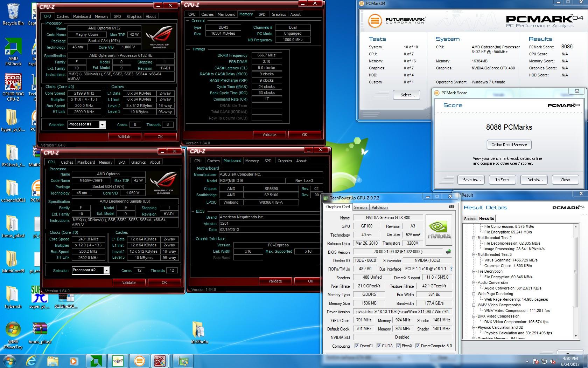Open Windows Media Player taskbar icon
588x368 pixels.
(x=73, y=361)
